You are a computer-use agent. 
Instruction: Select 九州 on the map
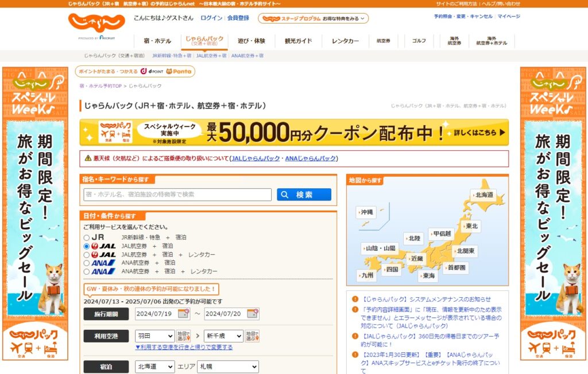point(366,275)
